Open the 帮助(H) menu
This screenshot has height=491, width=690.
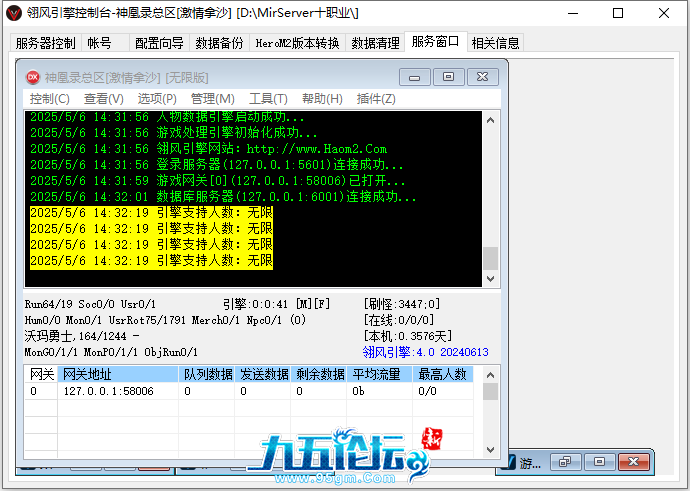click(322, 99)
